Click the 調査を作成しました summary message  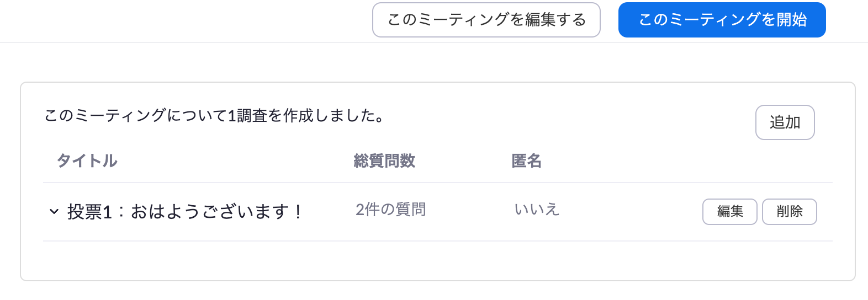(214, 115)
